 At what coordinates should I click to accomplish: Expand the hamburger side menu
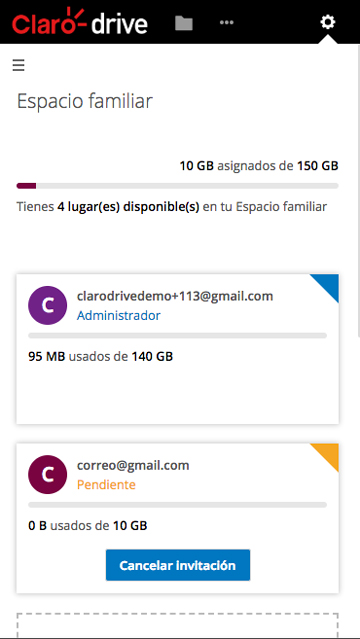(18, 65)
